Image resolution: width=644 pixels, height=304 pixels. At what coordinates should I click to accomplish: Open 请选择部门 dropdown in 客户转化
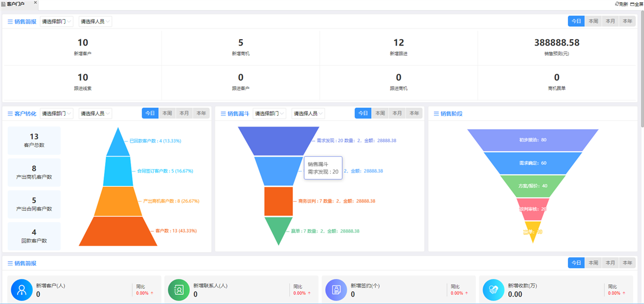[x=56, y=114]
